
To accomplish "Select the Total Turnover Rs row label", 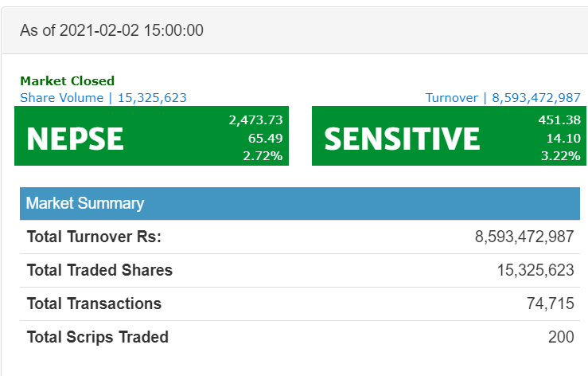I will pyautogui.click(x=94, y=237).
